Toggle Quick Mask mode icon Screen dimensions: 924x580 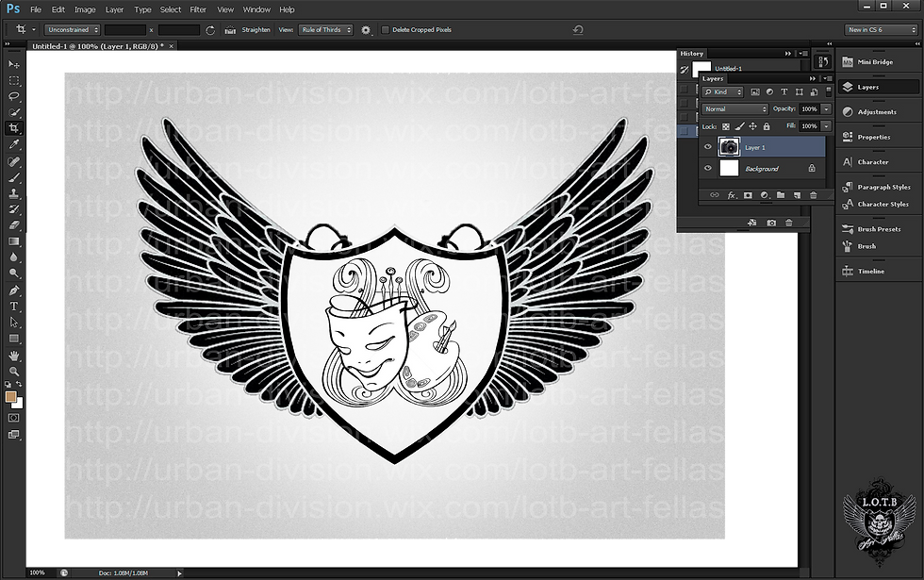pos(14,418)
